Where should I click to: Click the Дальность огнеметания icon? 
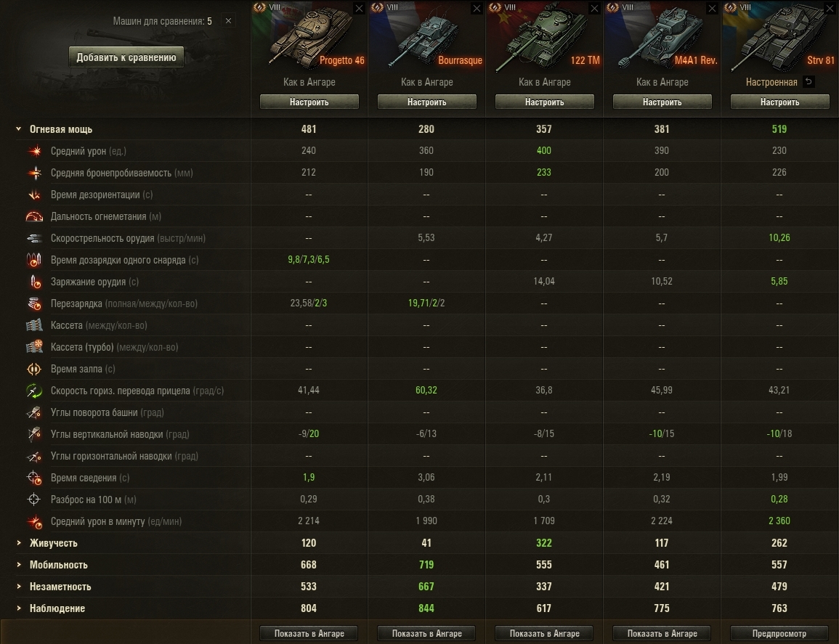click(34, 216)
